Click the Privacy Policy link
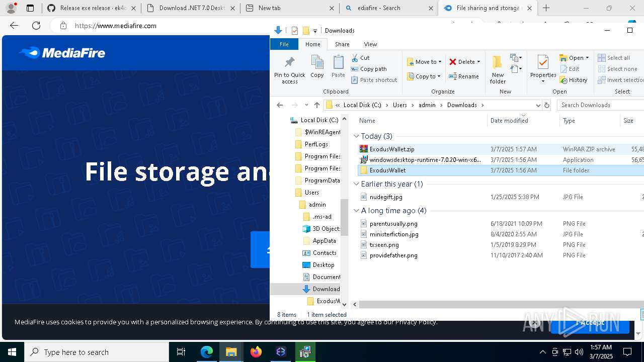 [416, 322]
